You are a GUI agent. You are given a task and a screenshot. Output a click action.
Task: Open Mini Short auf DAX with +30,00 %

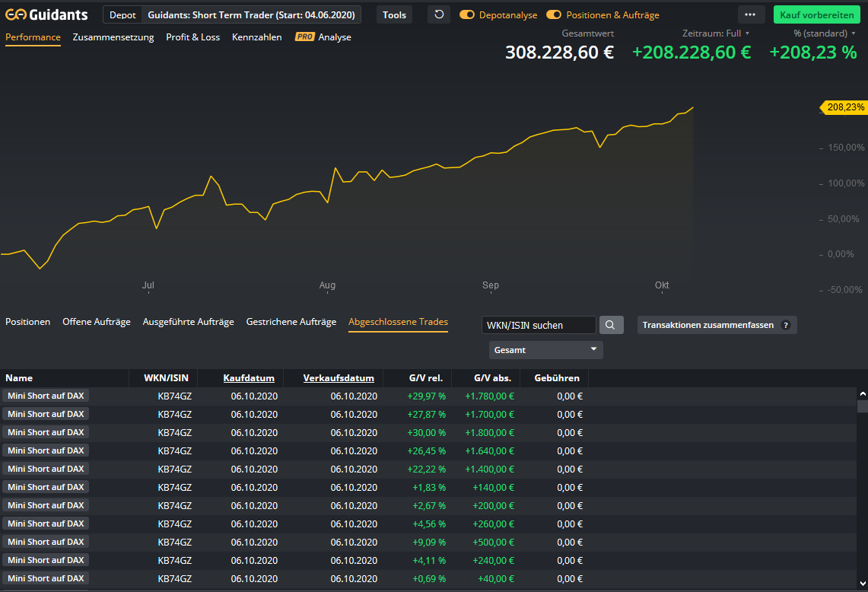46,432
